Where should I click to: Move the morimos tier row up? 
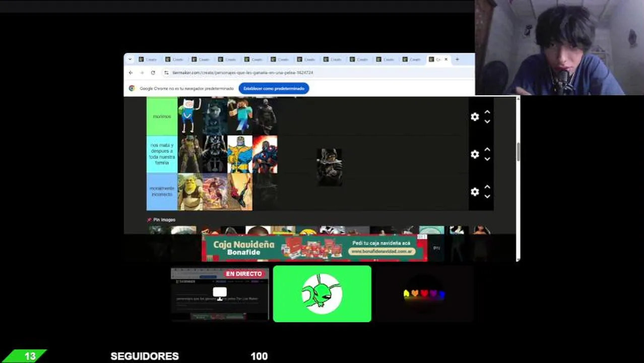point(487,112)
